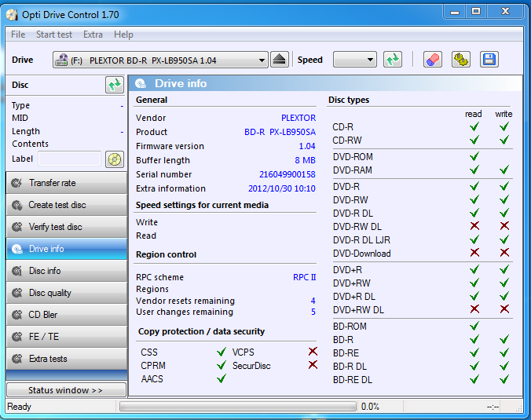Viewport: 531px width, 420px height.
Task: Click the red eraser erase-disc icon
Action: tap(433, 60)
